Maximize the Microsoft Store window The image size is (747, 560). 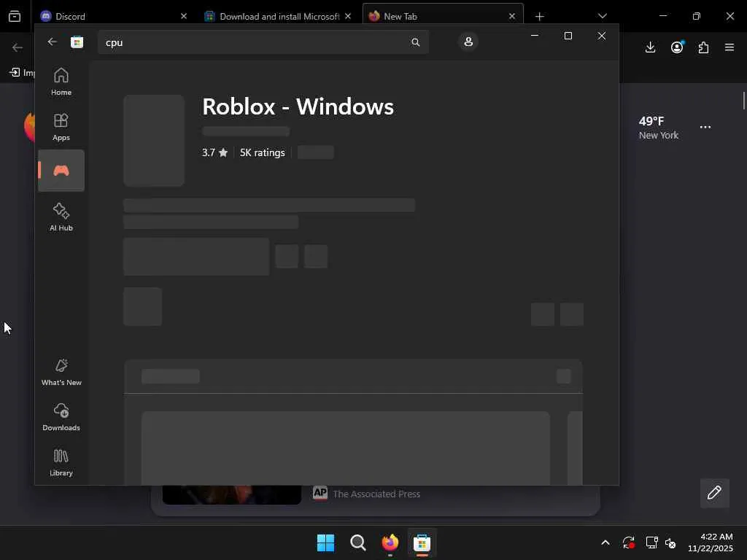point(568,36)
